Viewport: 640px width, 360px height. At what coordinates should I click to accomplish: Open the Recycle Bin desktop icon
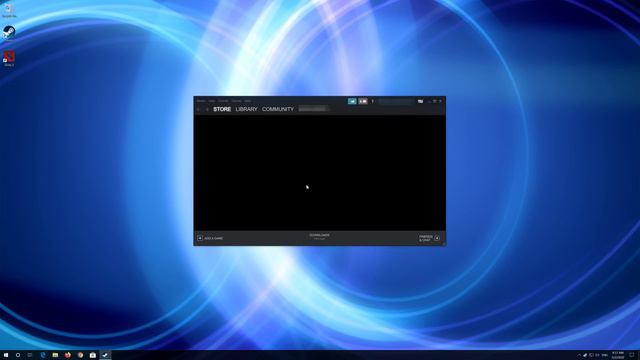[x=9, y=10]
